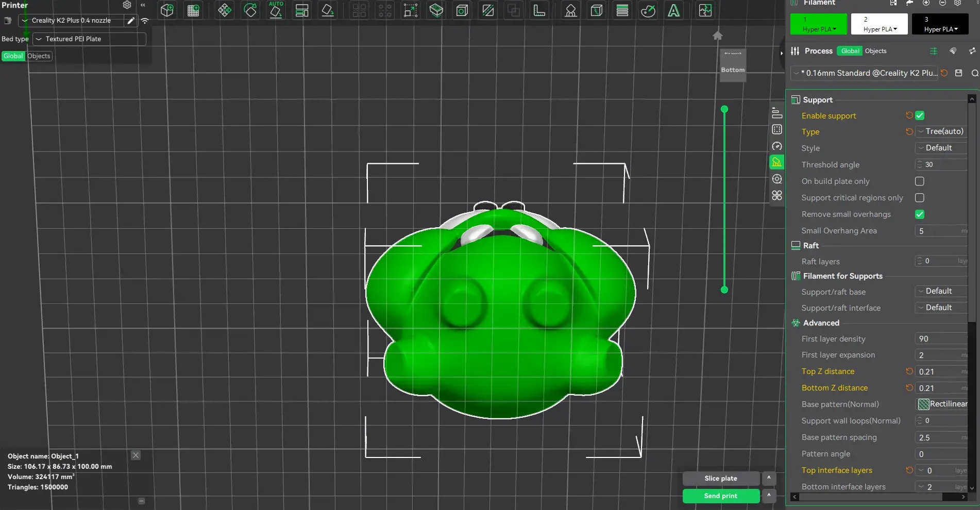Open the support Type Tree(auto) dropdown
This screenshot has height=510, width=980.
coord(941,131)
